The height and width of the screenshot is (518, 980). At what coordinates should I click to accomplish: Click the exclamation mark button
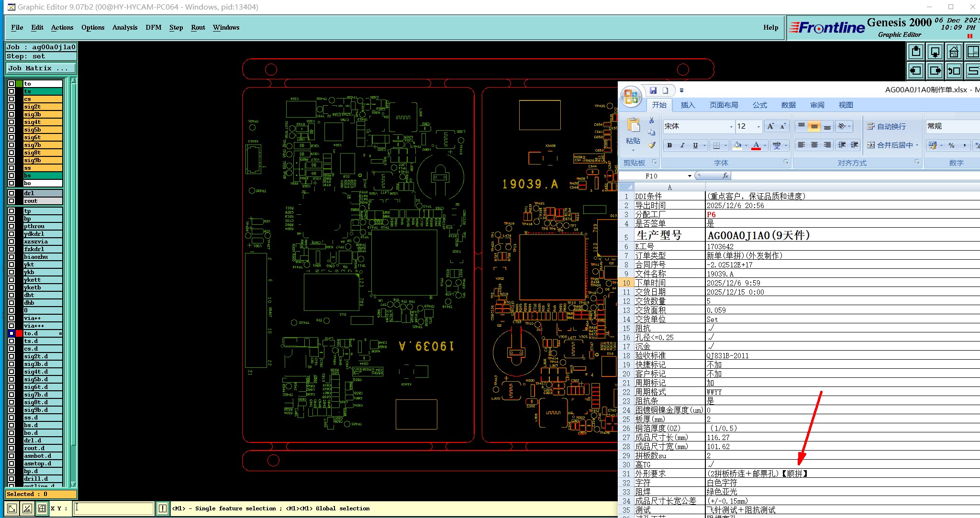162,508
